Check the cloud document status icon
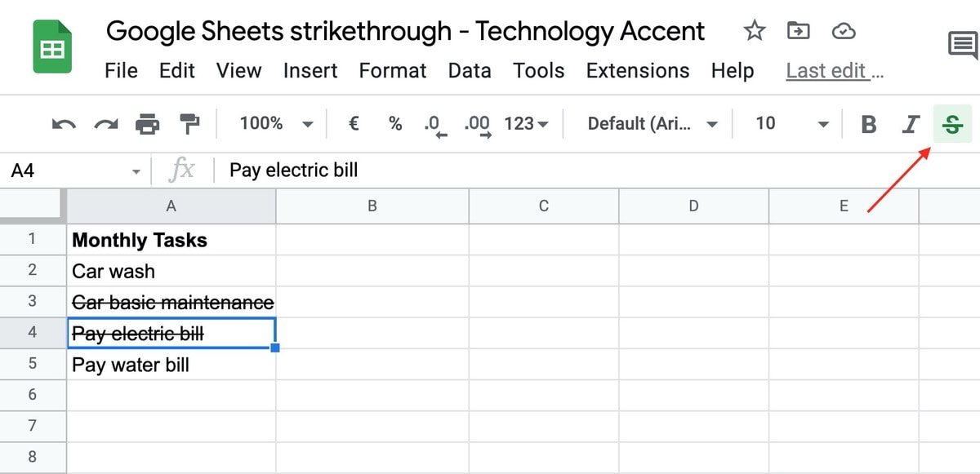This screenshot has width=980, height=474. coord(843,31)
